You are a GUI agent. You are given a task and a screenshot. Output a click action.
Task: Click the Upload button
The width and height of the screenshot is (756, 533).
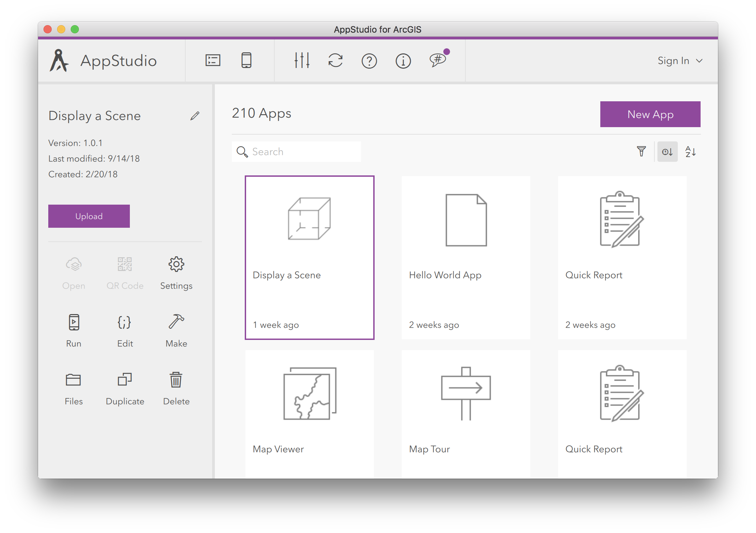(x=89, y=216)
